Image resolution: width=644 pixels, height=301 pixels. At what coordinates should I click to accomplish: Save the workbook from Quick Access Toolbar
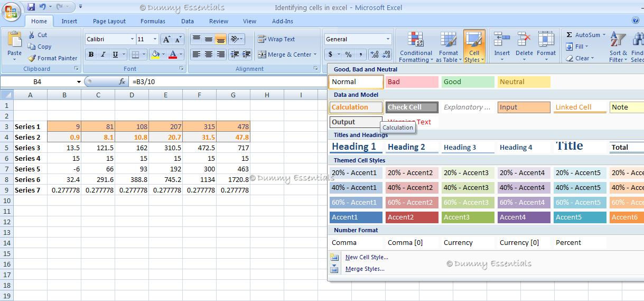pos(31,7)
